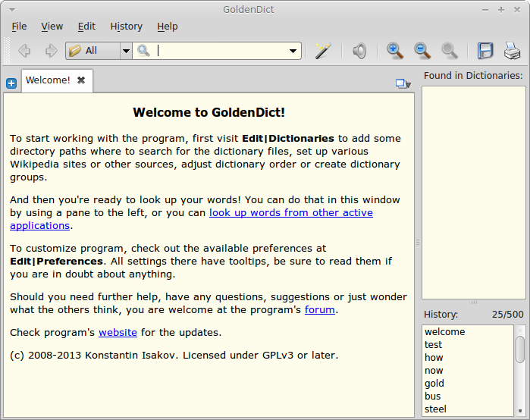Image resolution: width=530 pixels, height=420 pixels.
Task: Select 'now' in the History list
Action: tap(468, 370)
